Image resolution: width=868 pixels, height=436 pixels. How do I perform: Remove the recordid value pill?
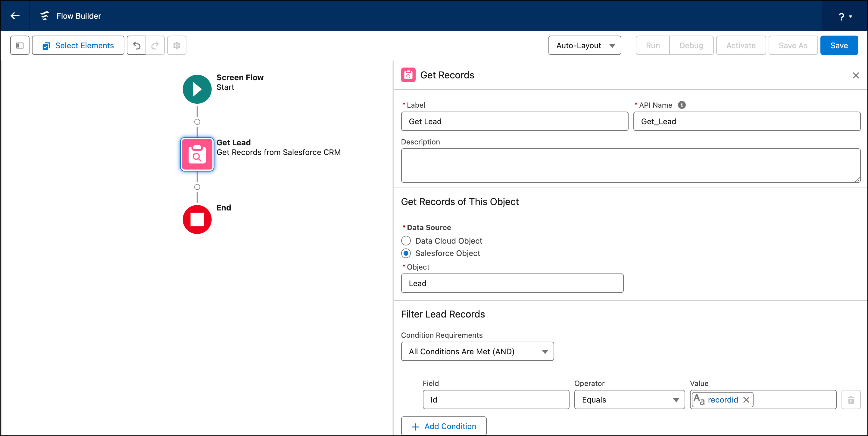point(746,400)
